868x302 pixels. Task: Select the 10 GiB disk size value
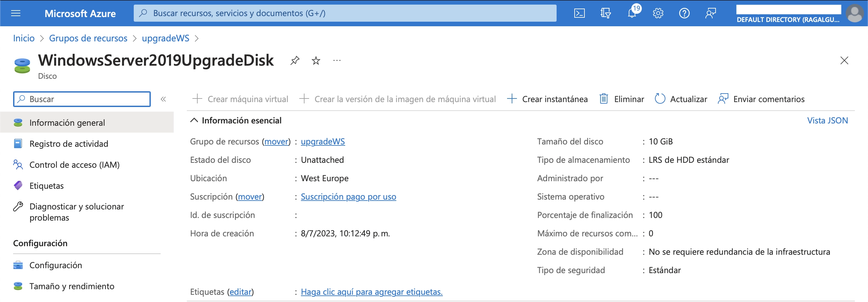pos(661,141)
